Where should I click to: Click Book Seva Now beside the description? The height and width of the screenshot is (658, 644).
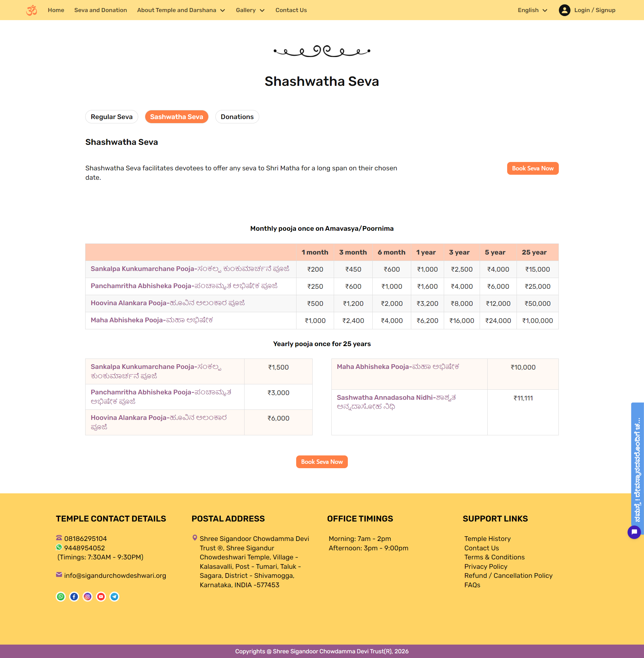(x=533, y=168)
